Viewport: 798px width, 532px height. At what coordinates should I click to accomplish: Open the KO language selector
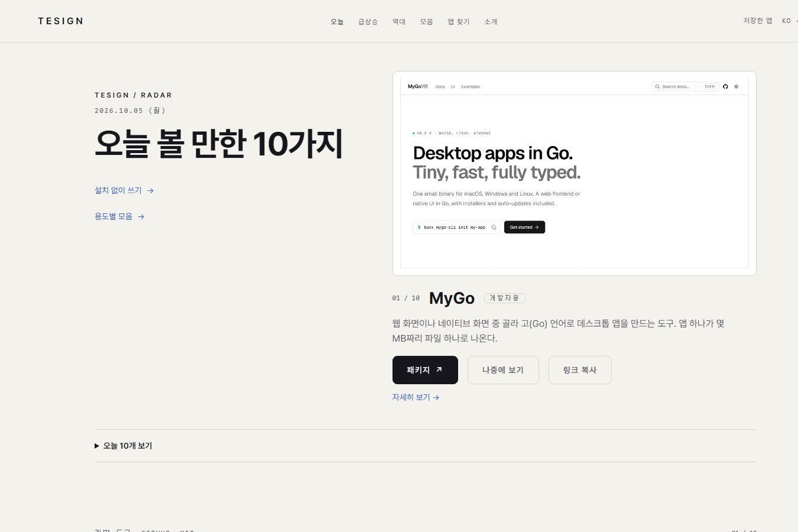tap(789, 21)
